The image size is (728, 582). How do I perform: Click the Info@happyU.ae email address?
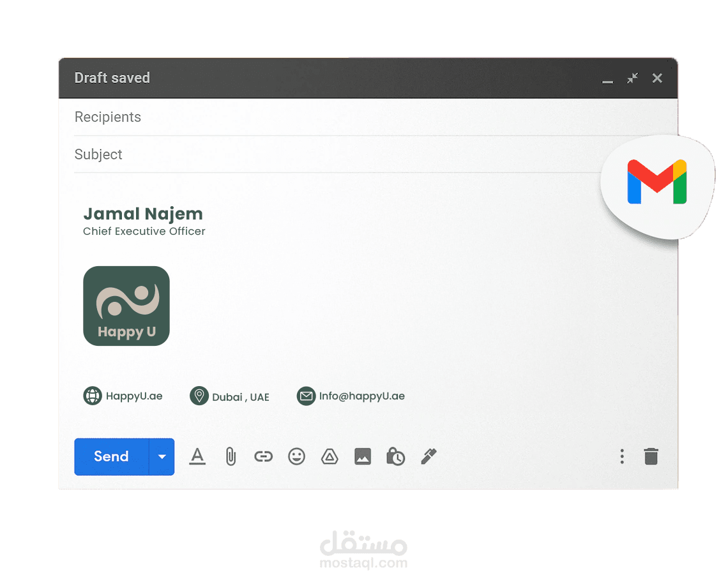pos(362,396)
